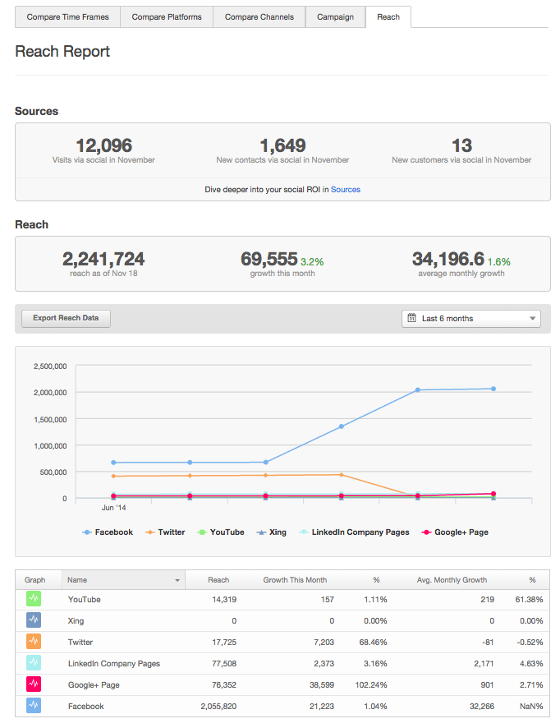Click the 1,649 new contacts figure
The image size is (560, 728).
click(x=282, y=145)
